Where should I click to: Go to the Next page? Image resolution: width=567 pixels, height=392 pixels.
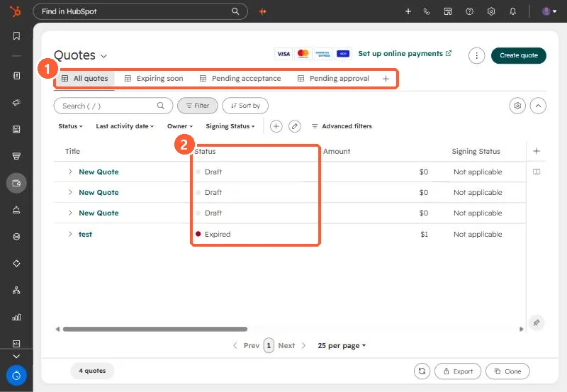(292, 346)
